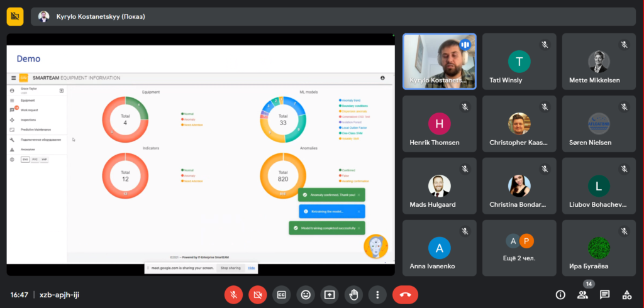
Task: Open activities icon in bottom right
Action: 627,294
